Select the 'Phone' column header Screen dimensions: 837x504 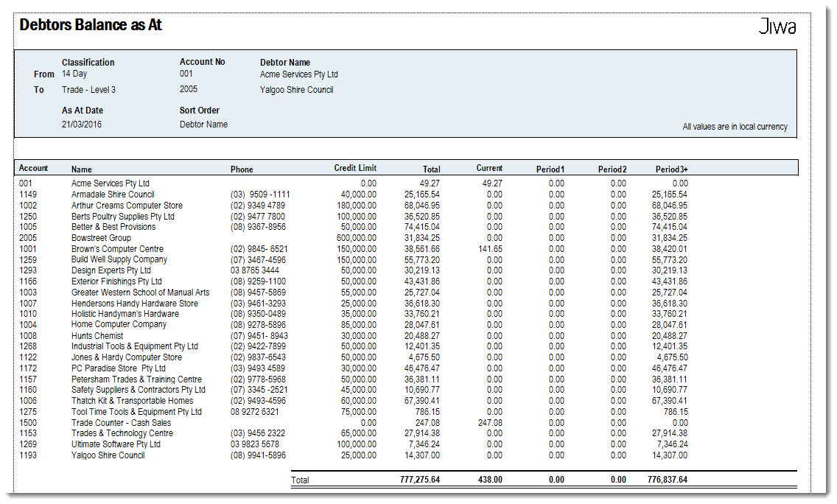242,169
